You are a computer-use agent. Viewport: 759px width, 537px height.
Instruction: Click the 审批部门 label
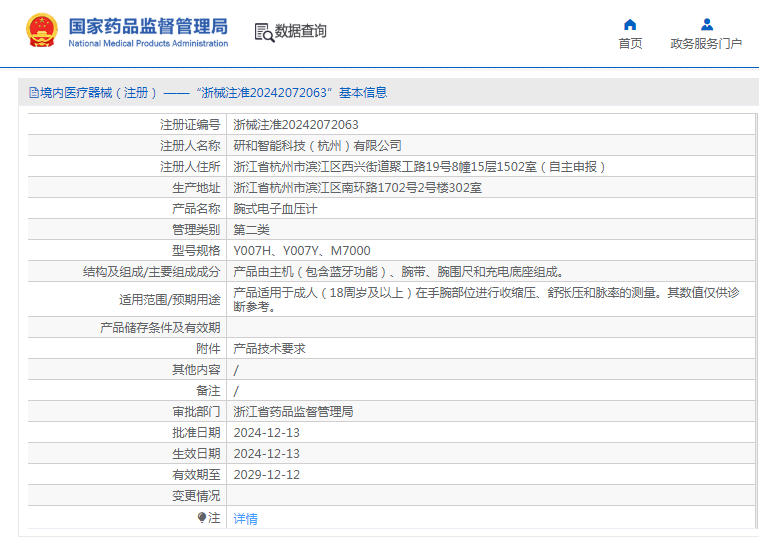196,412
